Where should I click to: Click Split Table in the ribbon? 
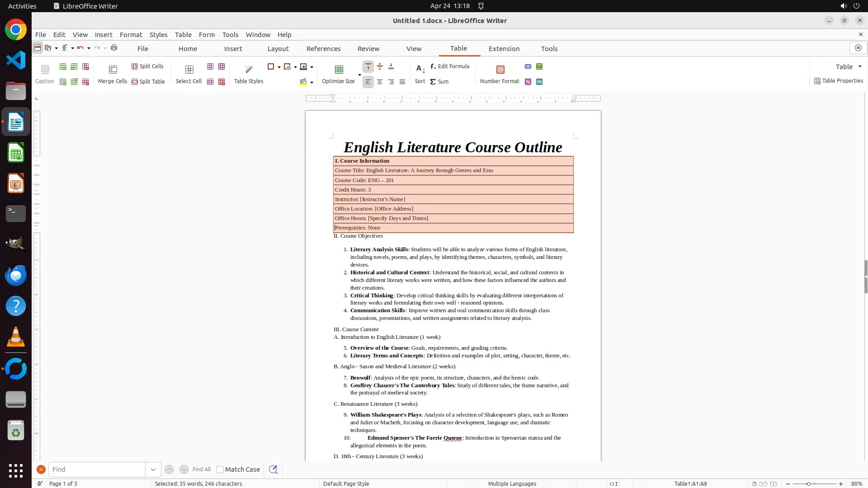(148, 82)
